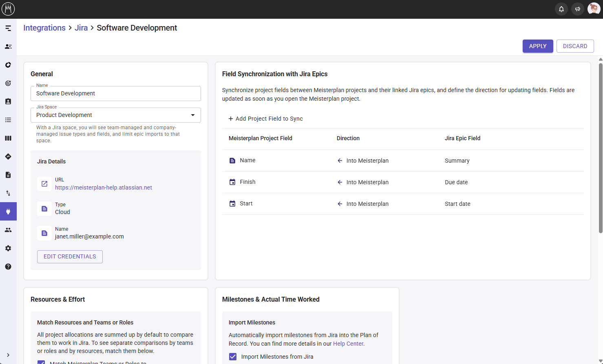Image resolution: width=603 pixels, height=364 pixels.
Task: Open the announcements megaphone icon
Action: pyautogui.click(x=578, y=9)
